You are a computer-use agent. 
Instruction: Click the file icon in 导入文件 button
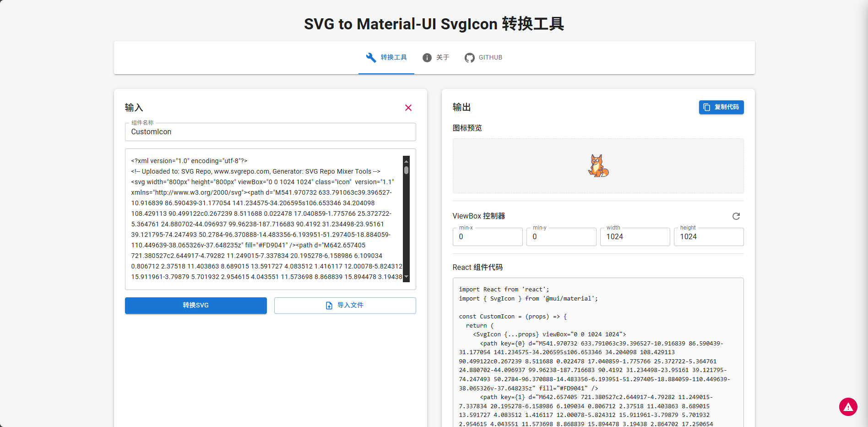[x=329, y=306]
